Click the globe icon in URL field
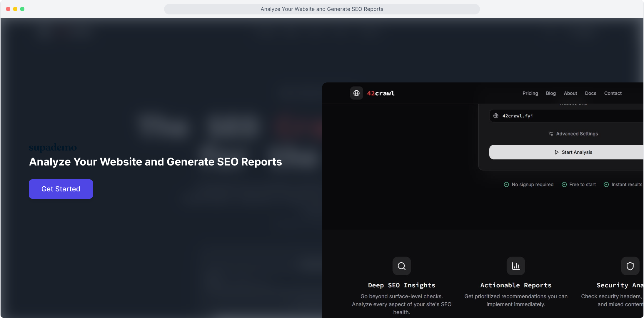The width and height of the screenshot is (644, 318). point(496,116)
